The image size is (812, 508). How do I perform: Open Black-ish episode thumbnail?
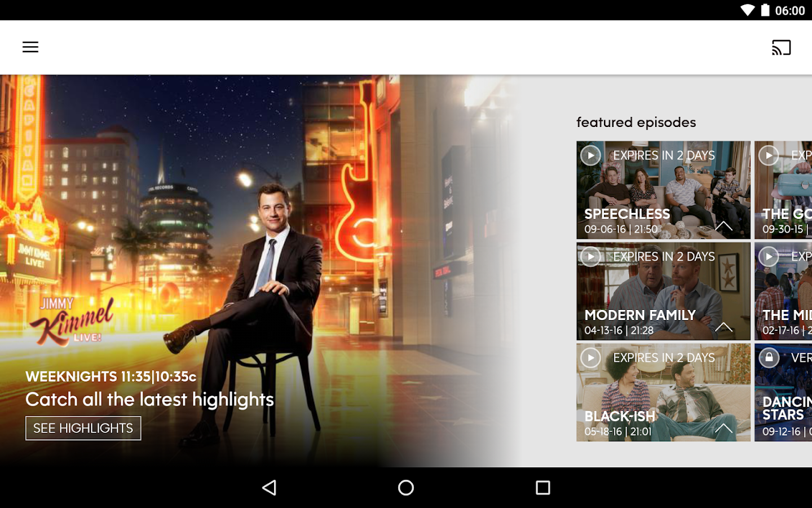coord(663,392)
